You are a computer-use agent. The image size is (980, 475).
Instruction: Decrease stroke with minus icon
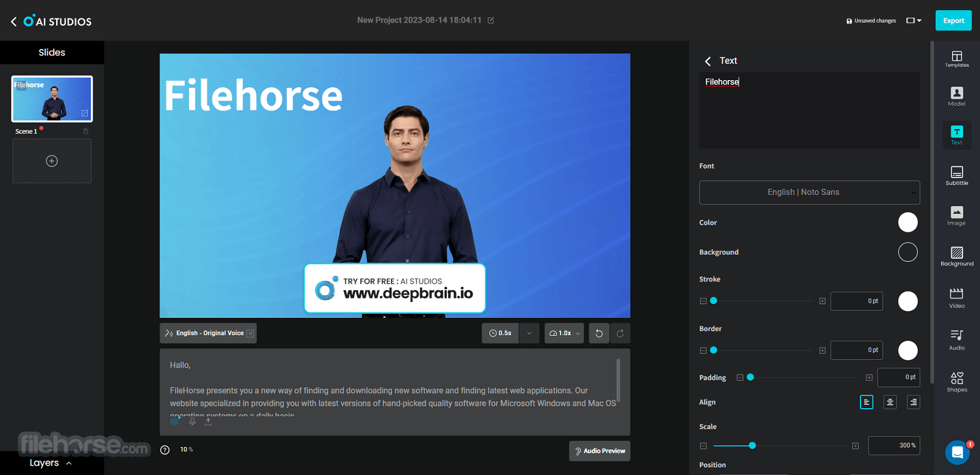click(x=703, y=301)
